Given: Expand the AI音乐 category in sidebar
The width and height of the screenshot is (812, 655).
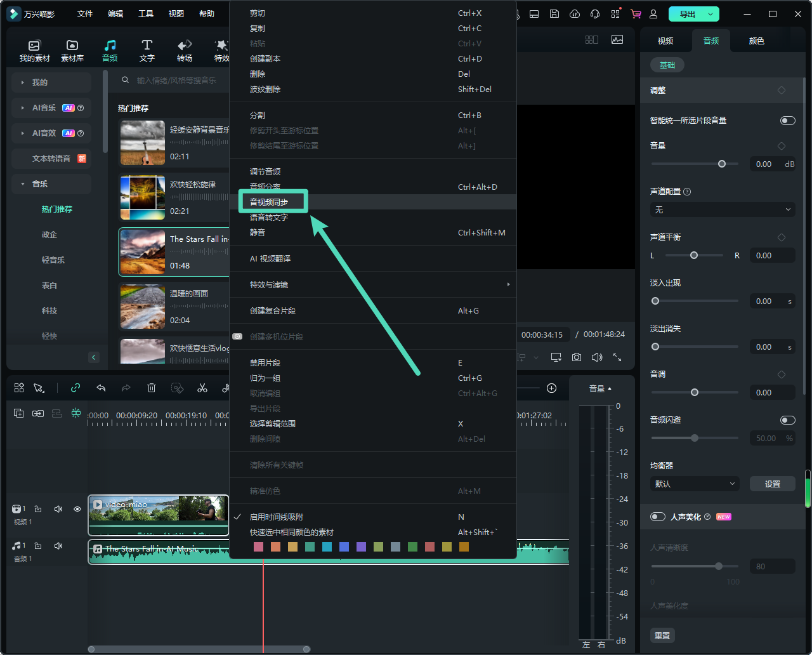Looking at the screenshot, I should pyautogui.click(x=23, y=108).
